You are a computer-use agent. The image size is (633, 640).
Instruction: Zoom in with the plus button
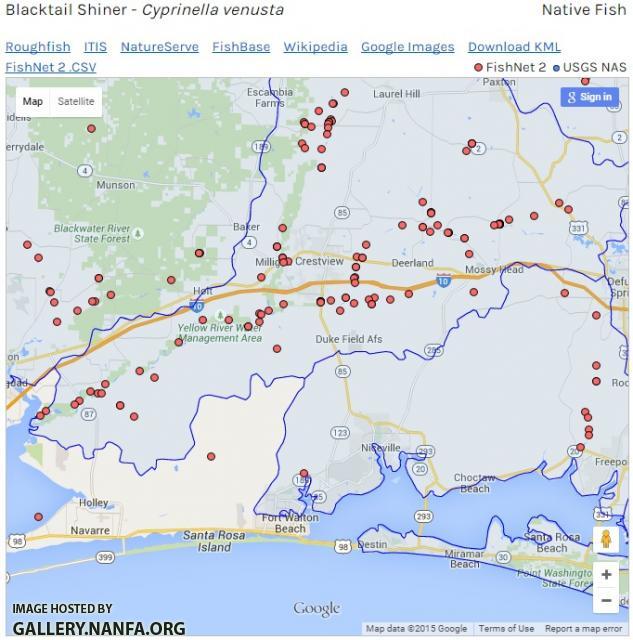click(606, 574)
